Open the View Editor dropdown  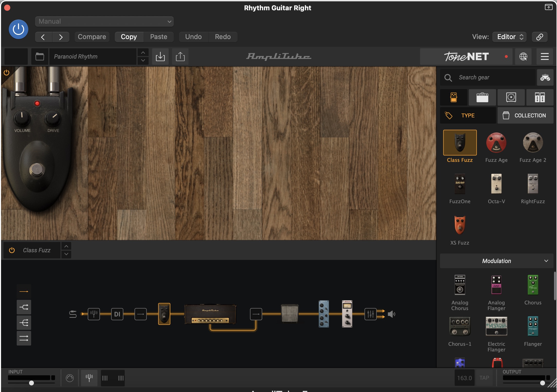point(509,37)
